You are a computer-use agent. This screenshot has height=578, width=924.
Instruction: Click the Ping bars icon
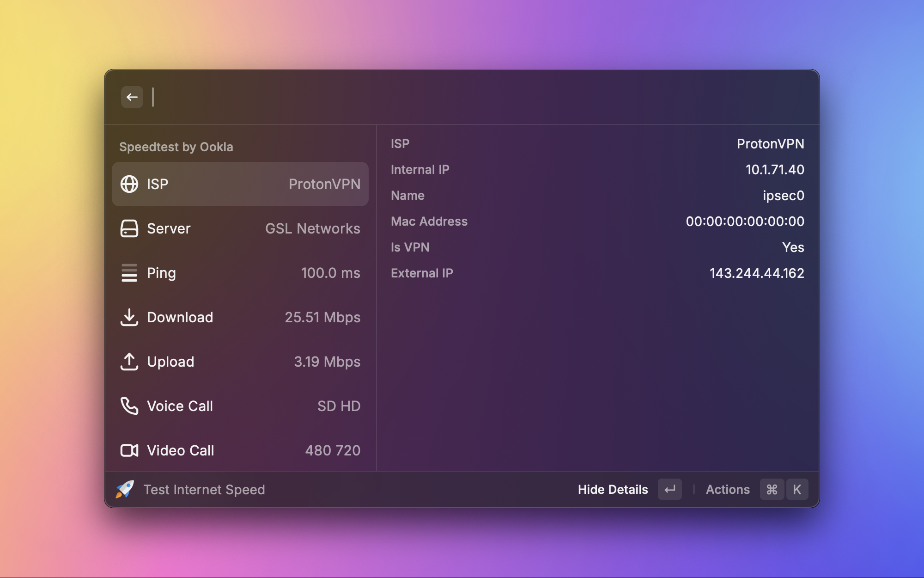[129, 273]
